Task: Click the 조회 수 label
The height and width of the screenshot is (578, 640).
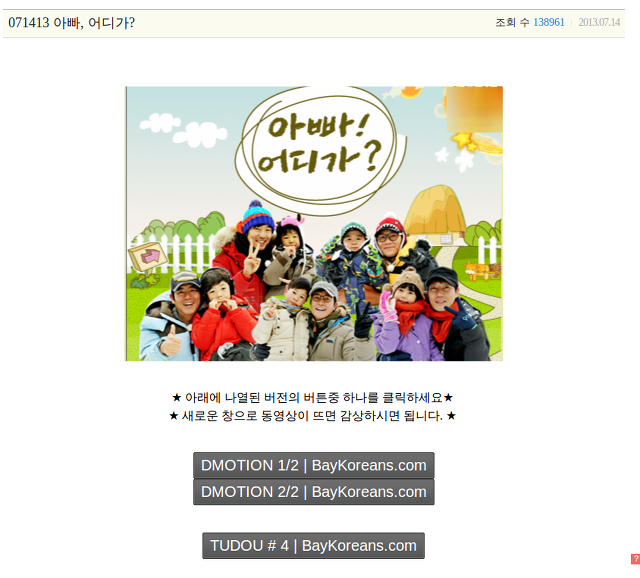Action: click(512, 22)
